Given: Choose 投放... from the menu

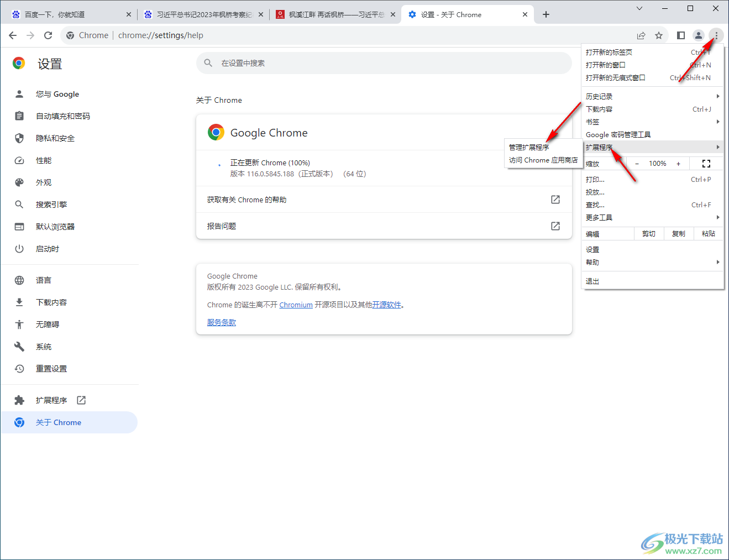Looking at the screenshot, I should pyautogui.click(x=653, y=192).
